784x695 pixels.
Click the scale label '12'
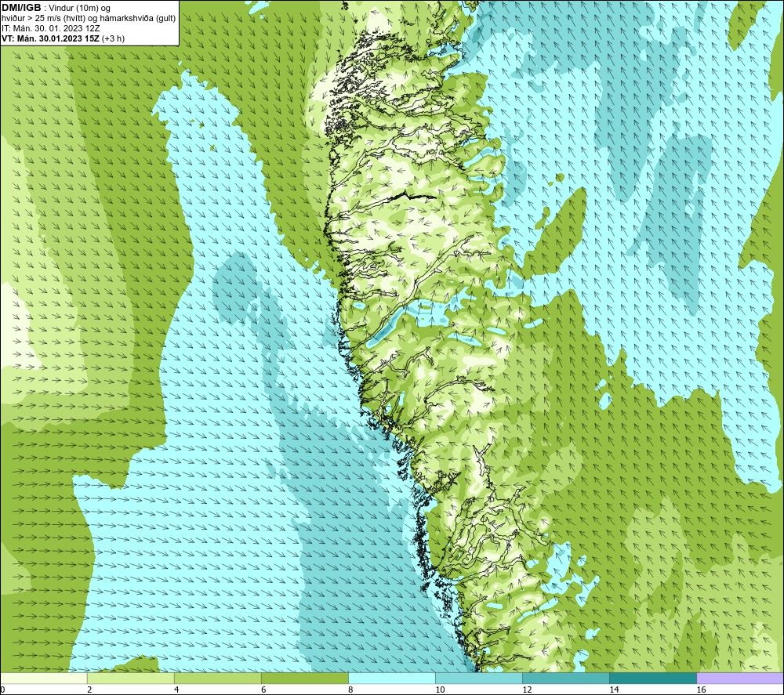(x=527, y=690)
